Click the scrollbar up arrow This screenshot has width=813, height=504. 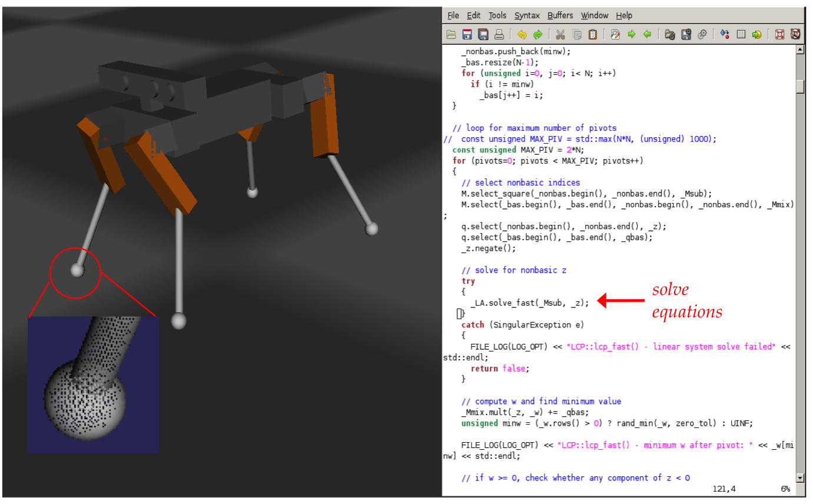click(799, 50)
